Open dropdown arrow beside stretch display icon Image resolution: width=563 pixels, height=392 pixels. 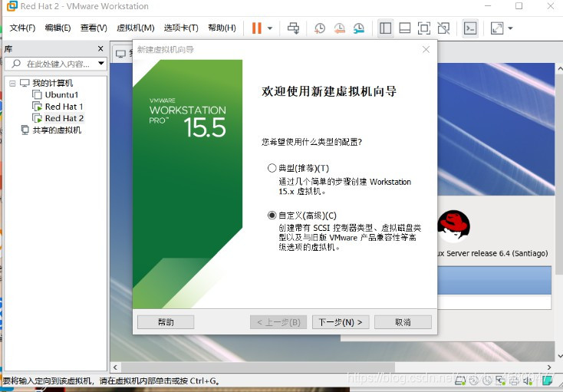510,28
